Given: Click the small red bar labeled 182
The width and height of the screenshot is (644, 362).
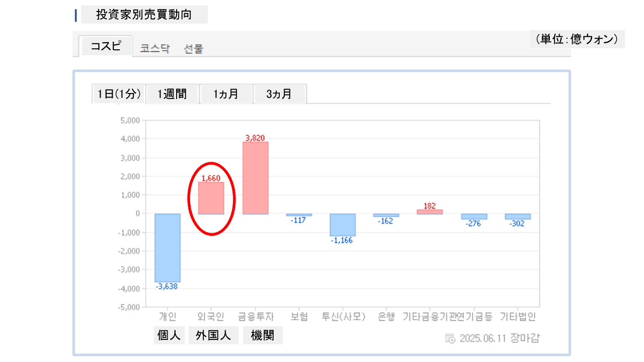Looking at the screenshot, I should click(x=430, y=212).
